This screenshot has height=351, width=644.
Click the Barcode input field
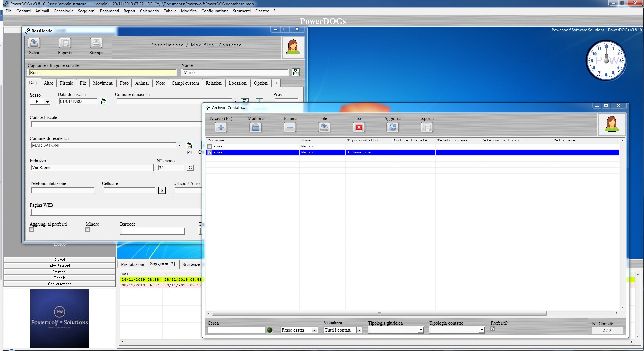(x=153, y=231)
